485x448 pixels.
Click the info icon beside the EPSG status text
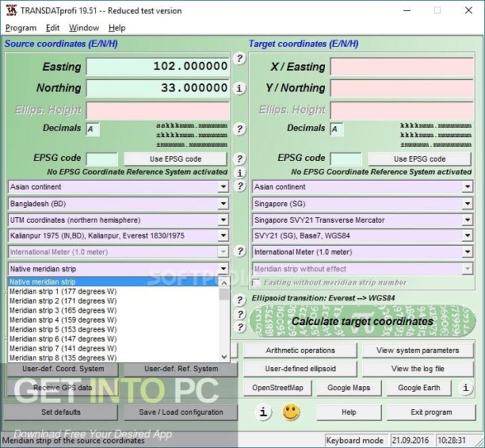point(239,172)
